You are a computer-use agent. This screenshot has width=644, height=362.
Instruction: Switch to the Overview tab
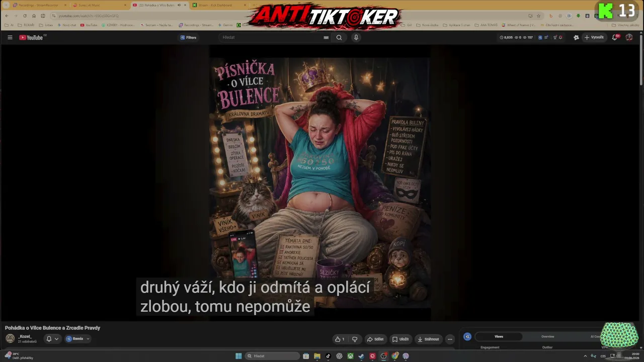547,336
